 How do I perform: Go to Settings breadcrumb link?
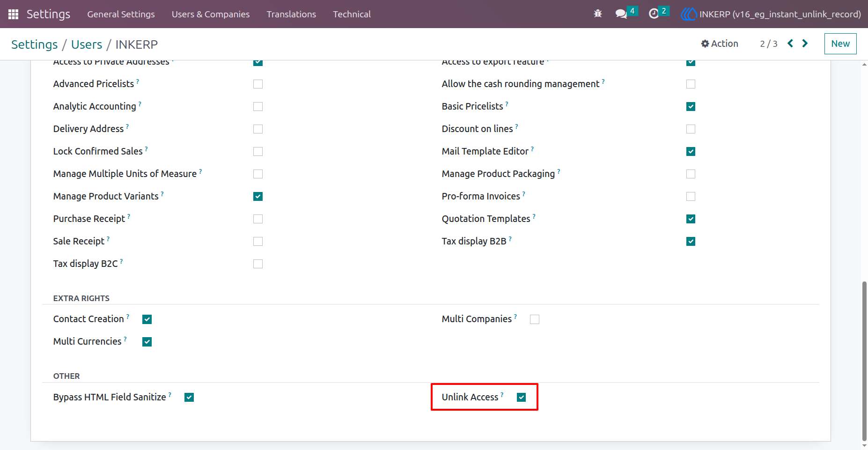35,44
